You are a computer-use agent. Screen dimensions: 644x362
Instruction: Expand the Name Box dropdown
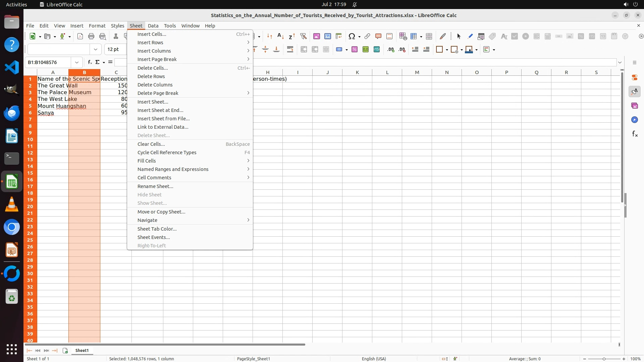(x=77, y=62)
